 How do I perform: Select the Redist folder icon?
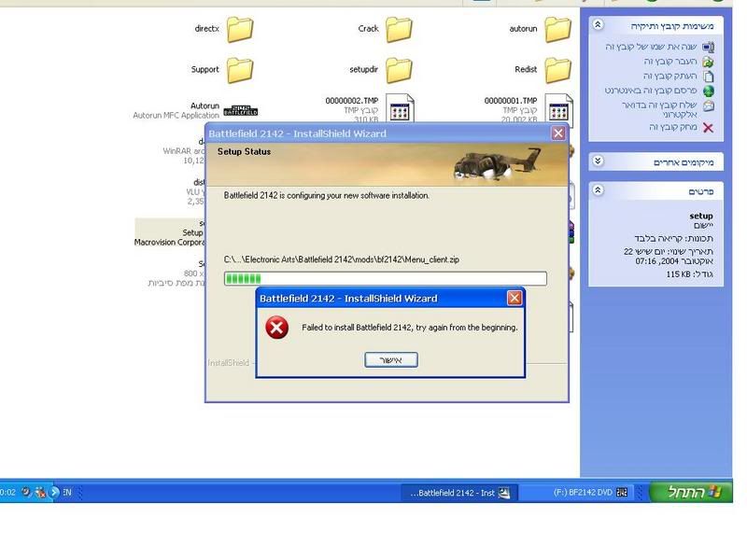[x=557, y=70]
